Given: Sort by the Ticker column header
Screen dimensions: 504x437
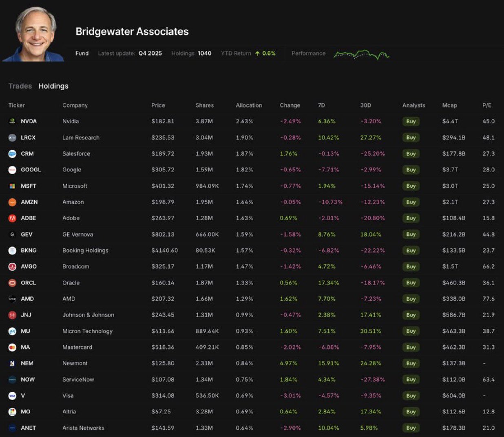Looking at the screenshot, I should tap(17, 105).
